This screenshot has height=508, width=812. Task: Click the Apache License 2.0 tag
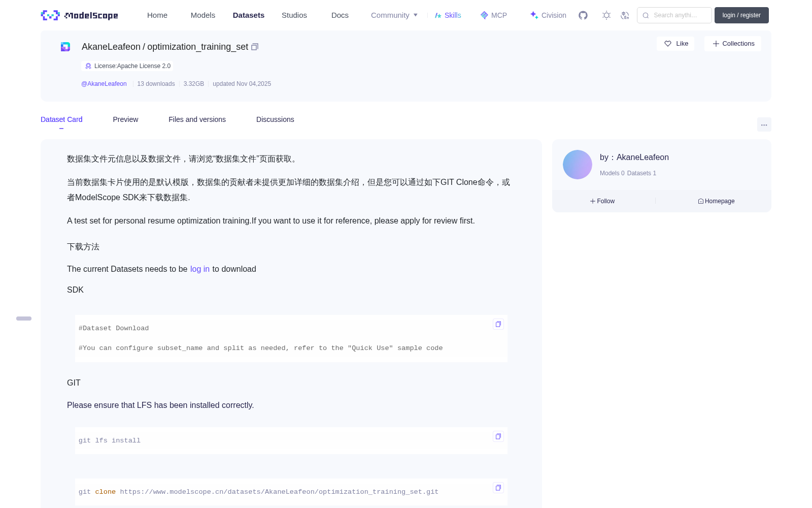pyautogui.click(x=127, y=66)
